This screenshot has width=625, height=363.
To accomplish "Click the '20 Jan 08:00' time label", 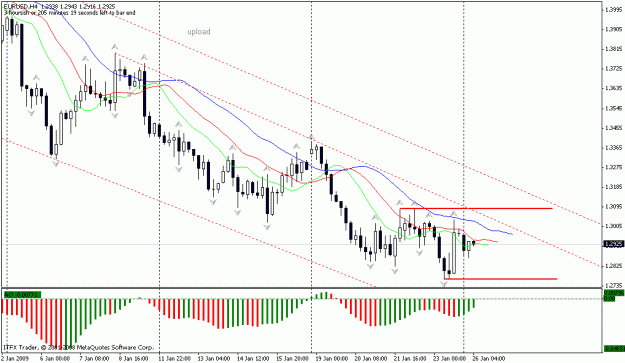I will pos(371,358).
